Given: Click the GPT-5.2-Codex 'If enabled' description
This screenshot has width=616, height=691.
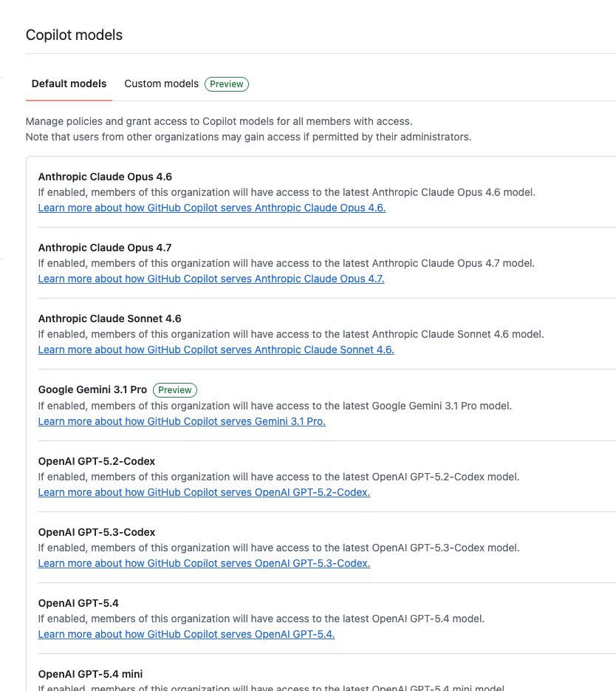Looking at the screenshot, I should coord(278,477).
